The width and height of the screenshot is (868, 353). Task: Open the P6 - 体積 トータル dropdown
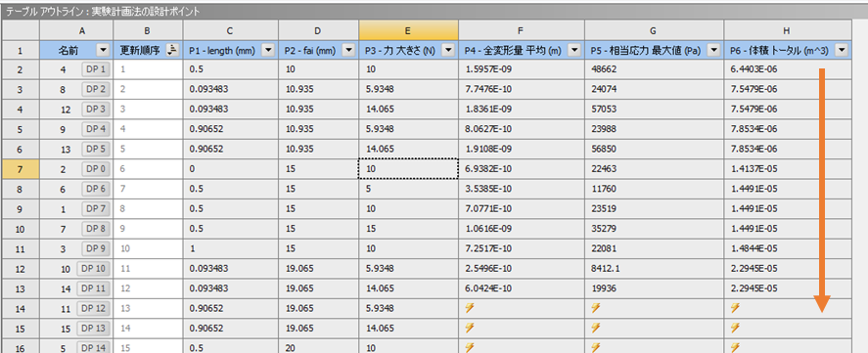pos(842,50)
